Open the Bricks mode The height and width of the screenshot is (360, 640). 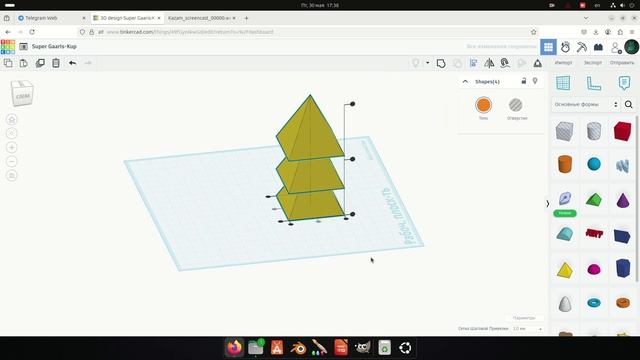[598, 47]
